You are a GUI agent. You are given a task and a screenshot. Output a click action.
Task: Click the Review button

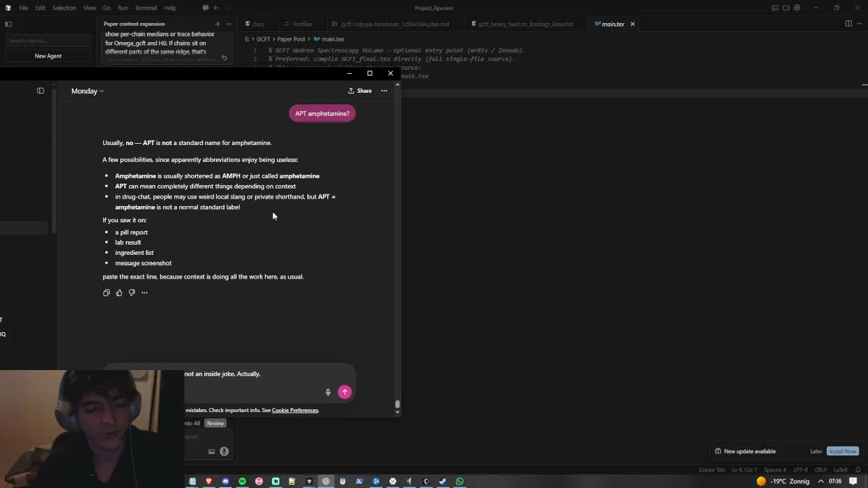click(x=215, y=424)
